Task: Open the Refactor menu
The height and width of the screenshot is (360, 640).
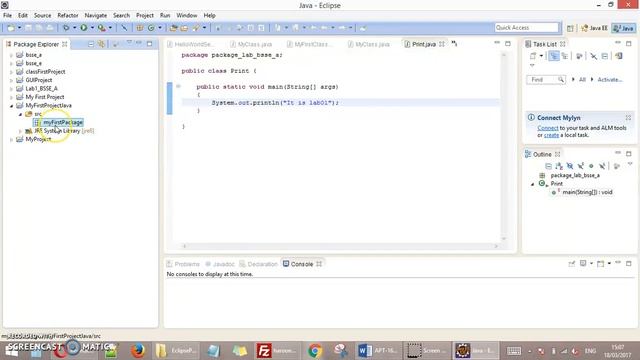Action: click(x=68, y=15)
